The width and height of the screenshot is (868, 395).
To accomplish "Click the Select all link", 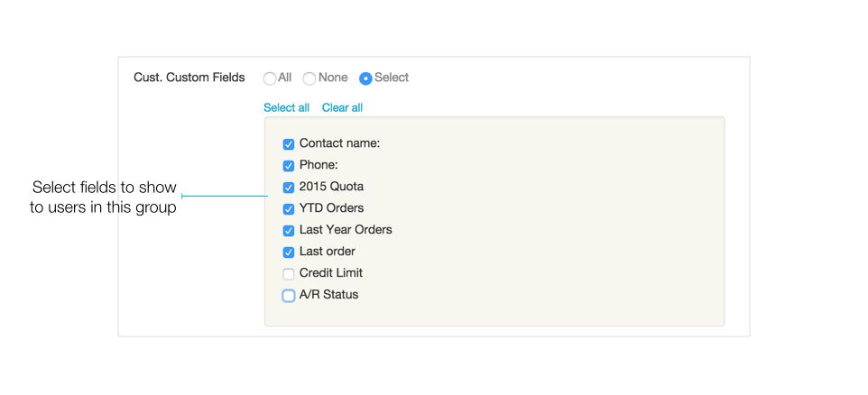I will click(286, 108).
